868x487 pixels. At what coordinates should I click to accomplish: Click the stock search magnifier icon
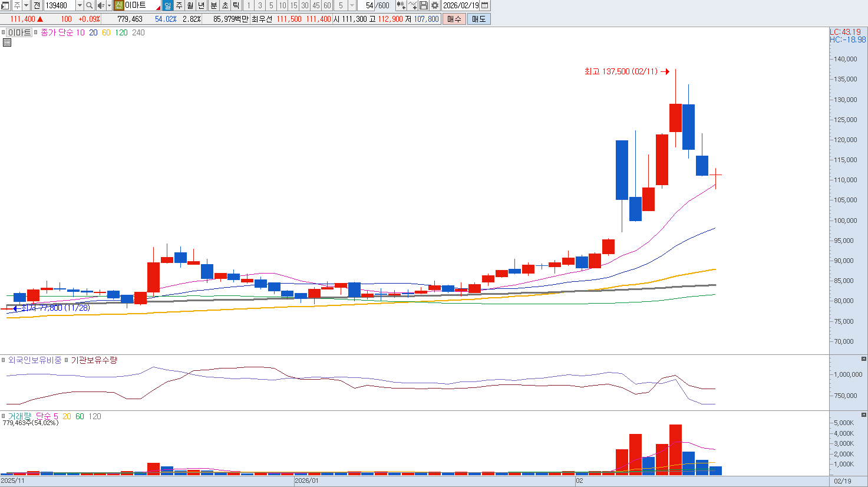(x=89, y=5)
